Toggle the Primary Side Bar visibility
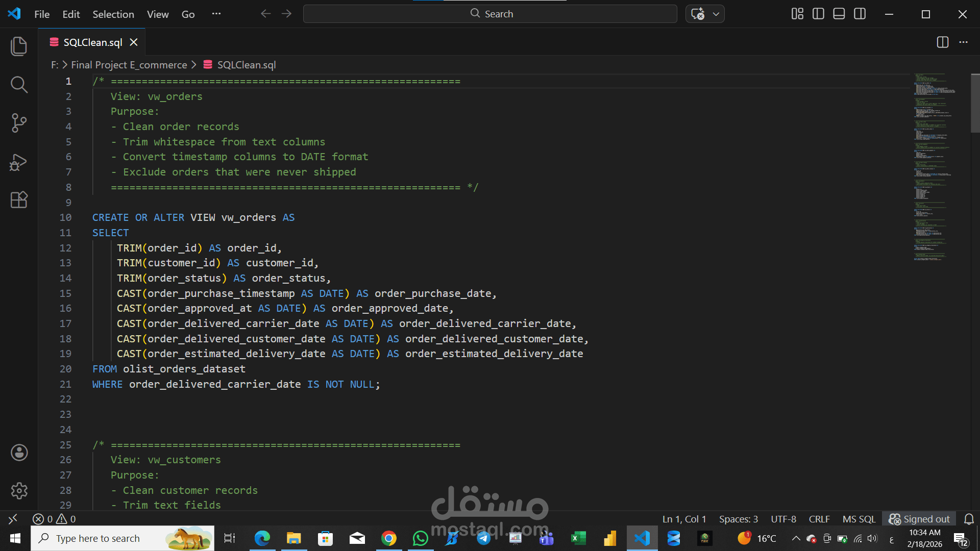Image resolution: width=980 pixels, height=551 pixels. [x=818, y=14]
